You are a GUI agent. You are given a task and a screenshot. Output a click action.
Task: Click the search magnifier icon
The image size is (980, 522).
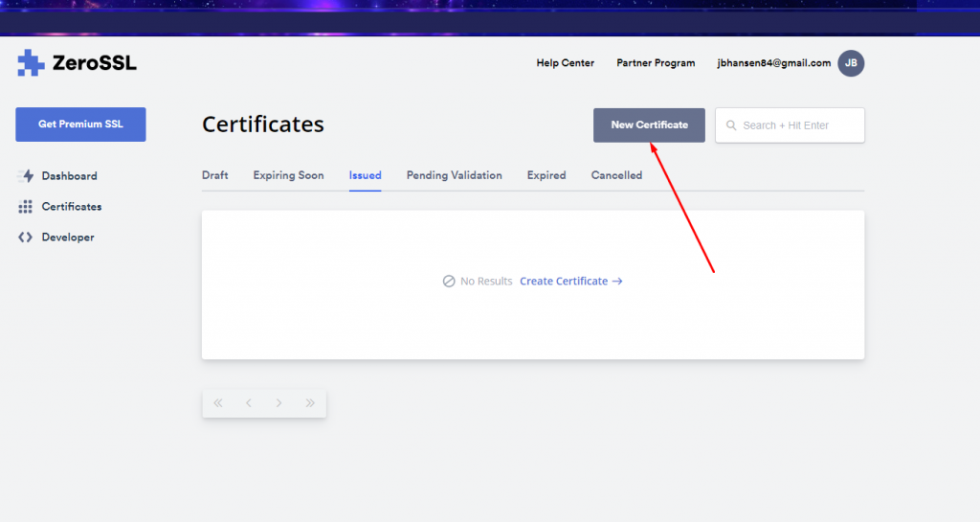pos(730,125)
